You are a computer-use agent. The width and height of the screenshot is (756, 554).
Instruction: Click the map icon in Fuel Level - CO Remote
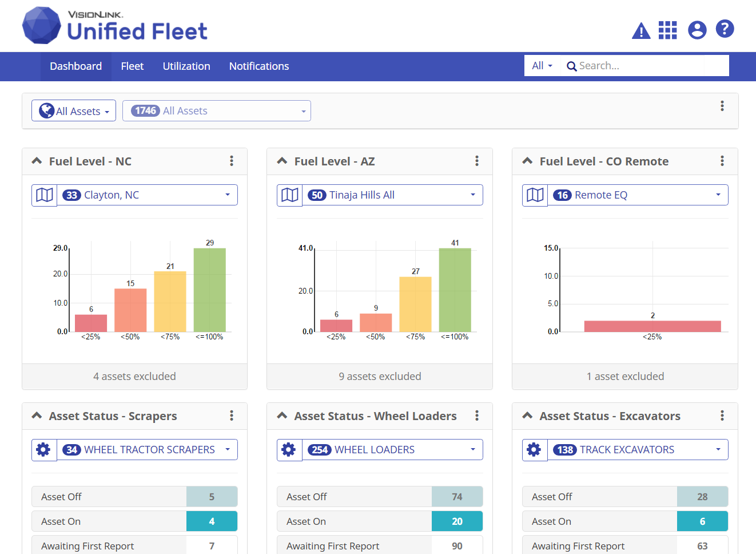pyautogui.click(x=535, y=195)
